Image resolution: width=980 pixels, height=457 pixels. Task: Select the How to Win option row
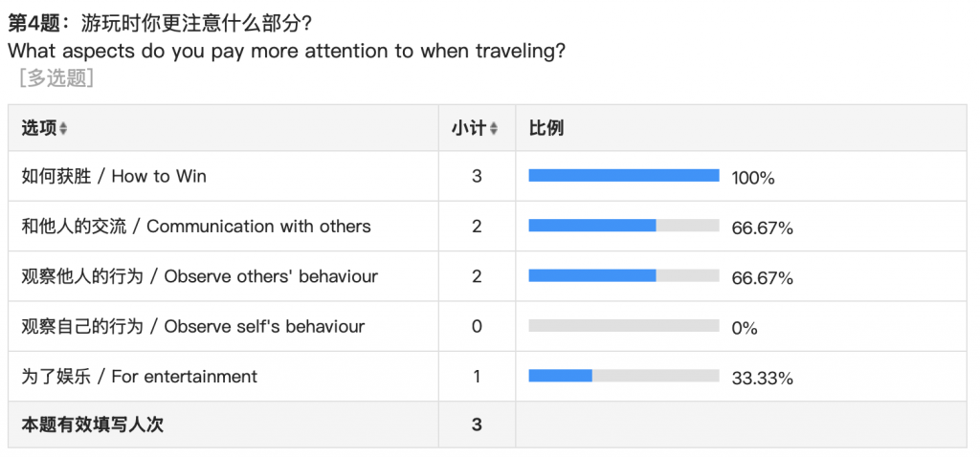point(114,176)
